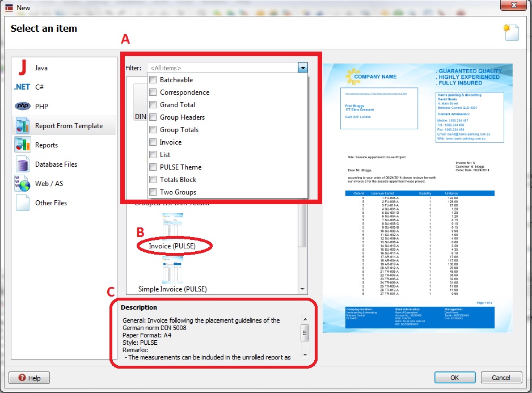Toggle the Totals Block filter checkbox

pos(153,180)
